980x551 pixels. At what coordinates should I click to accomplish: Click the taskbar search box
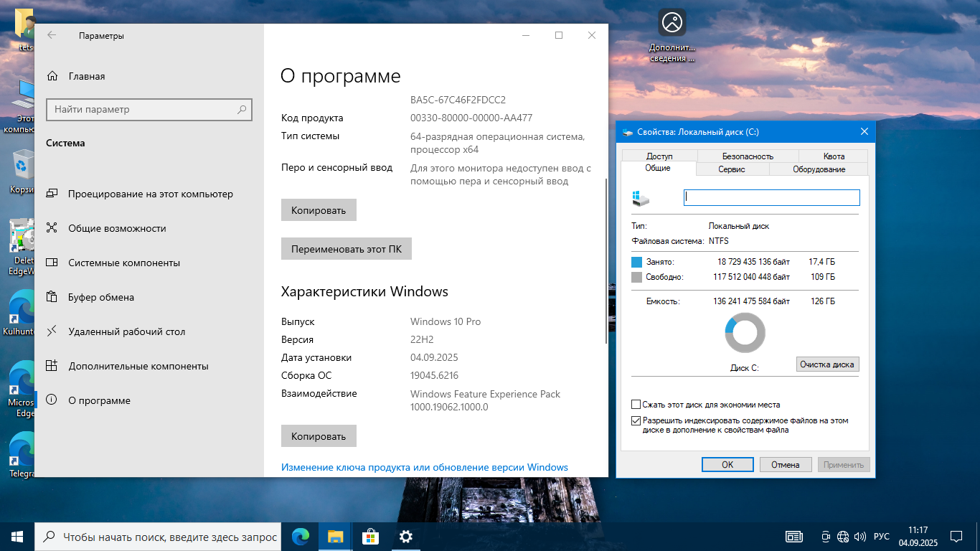pos(158,536)
